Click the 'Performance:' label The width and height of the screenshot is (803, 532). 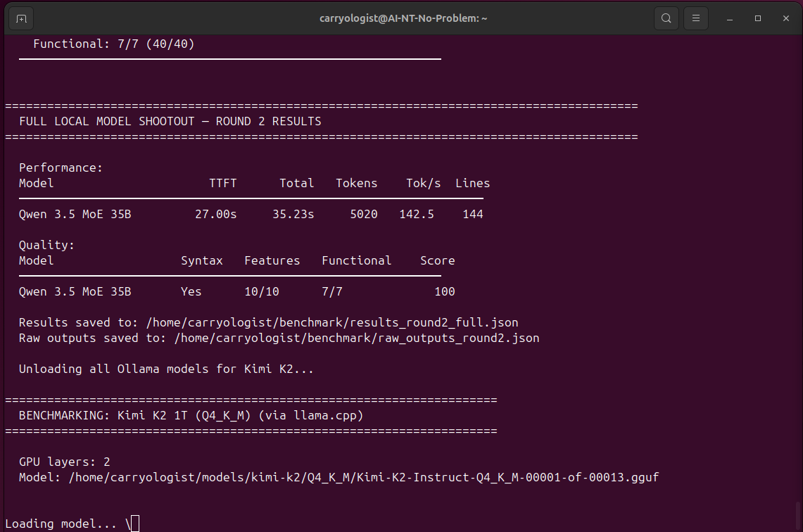(x=61, y=168)
